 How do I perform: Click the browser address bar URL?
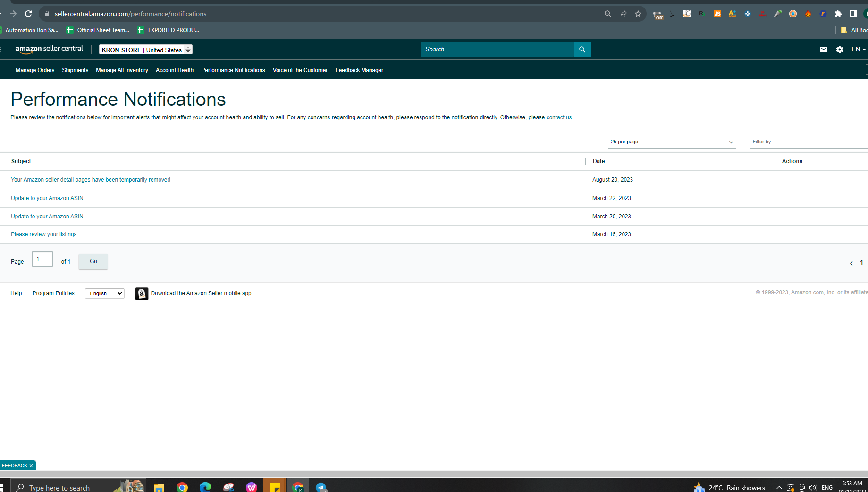130,14
